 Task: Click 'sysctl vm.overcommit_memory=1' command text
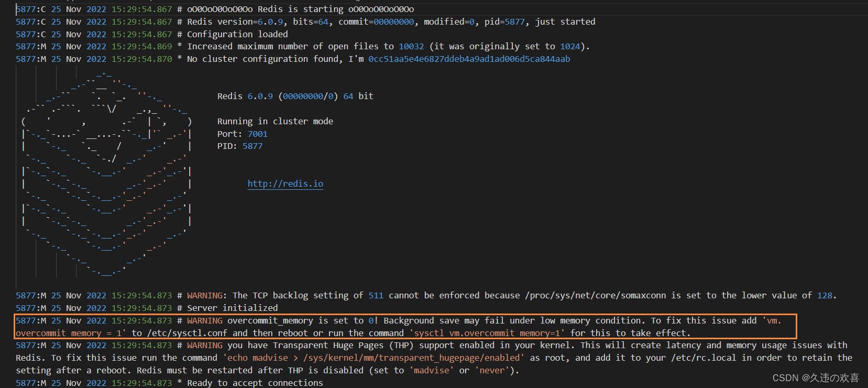pos(487,333)
